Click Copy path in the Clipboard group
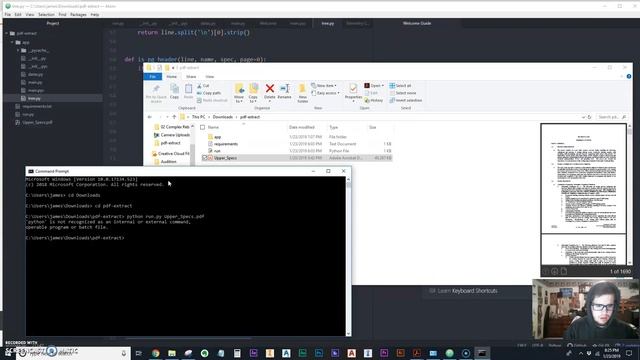 209,93
